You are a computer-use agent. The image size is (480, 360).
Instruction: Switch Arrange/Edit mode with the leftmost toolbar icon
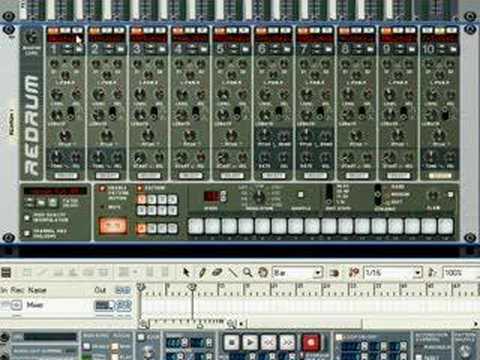6,273
